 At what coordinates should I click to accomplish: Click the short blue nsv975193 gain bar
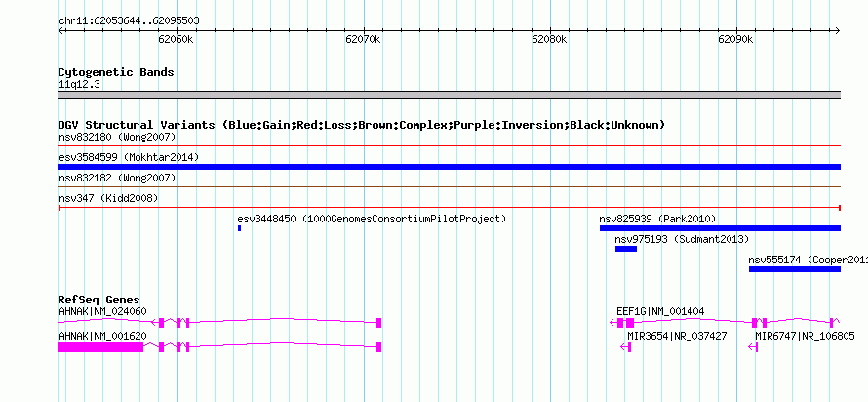click(x=626, y=249)
